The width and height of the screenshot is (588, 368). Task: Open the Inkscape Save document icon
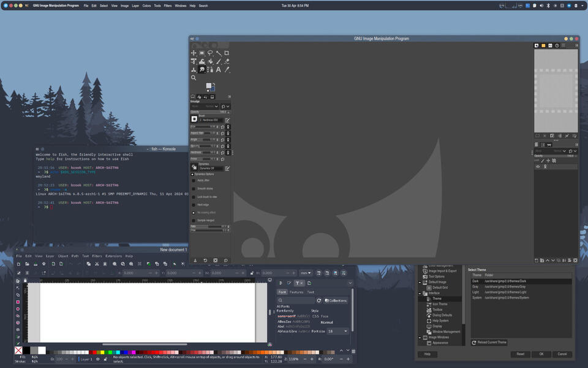pos(36,264)
